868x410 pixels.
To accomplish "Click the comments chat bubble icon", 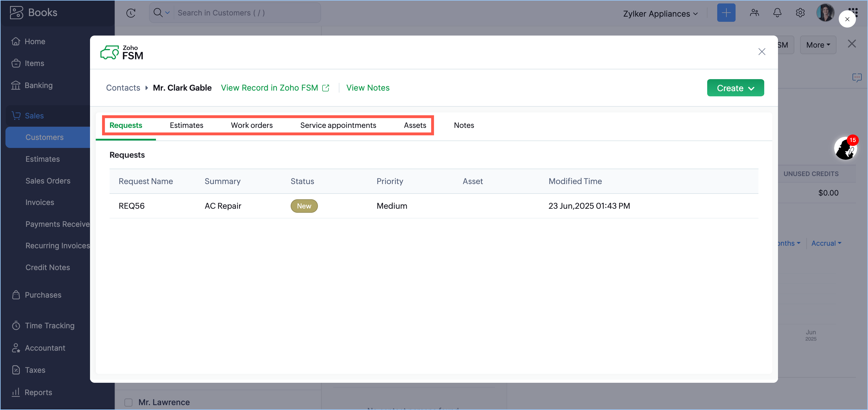I will click(857, 78).
